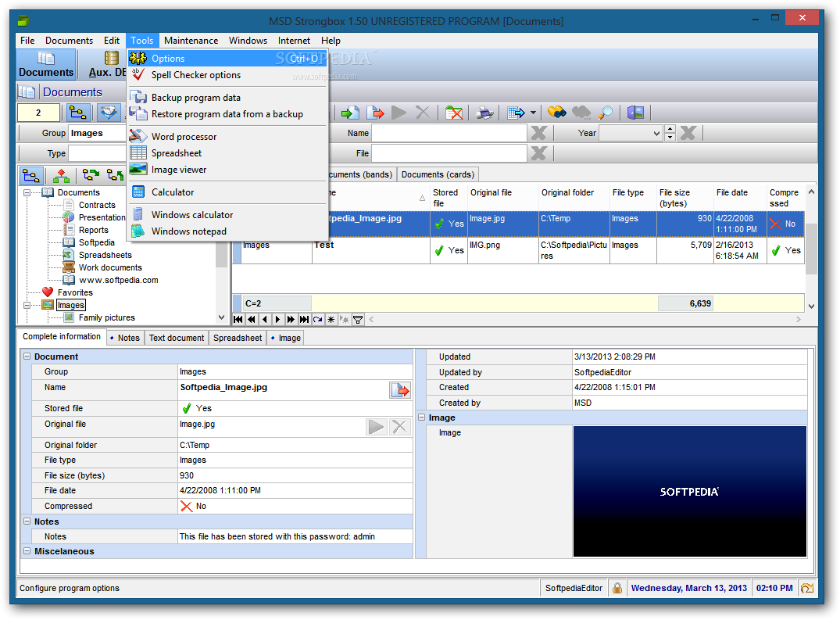Click the add subgroup red icon
The image size is (840, 620).
tap(62, 175)
